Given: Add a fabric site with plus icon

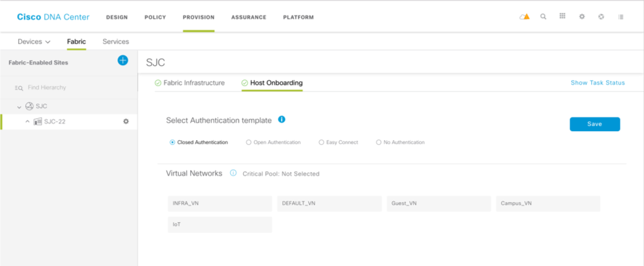Looking at the screenshot, I should click(x=122, y=61).
